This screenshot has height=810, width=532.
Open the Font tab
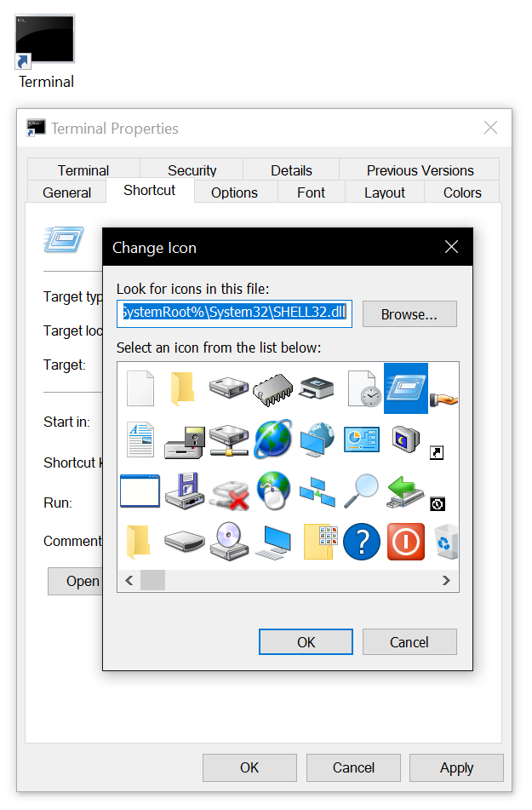tap(312, 192)
